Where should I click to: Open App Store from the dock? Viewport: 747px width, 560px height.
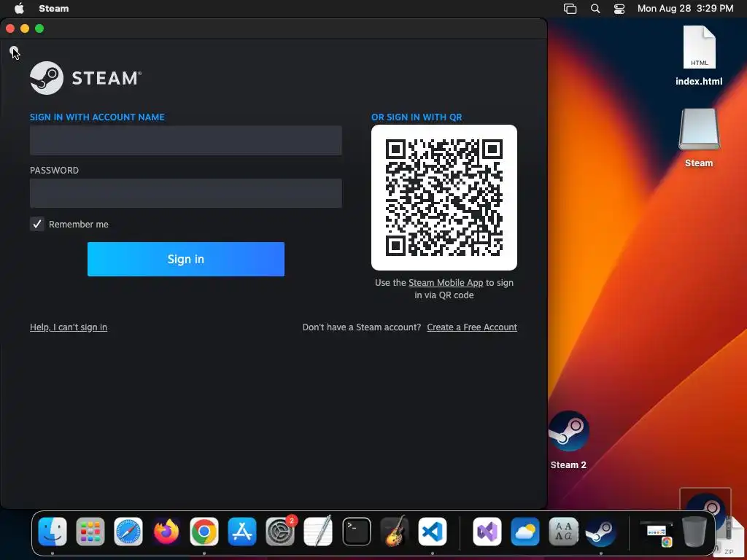click(242, 531)
